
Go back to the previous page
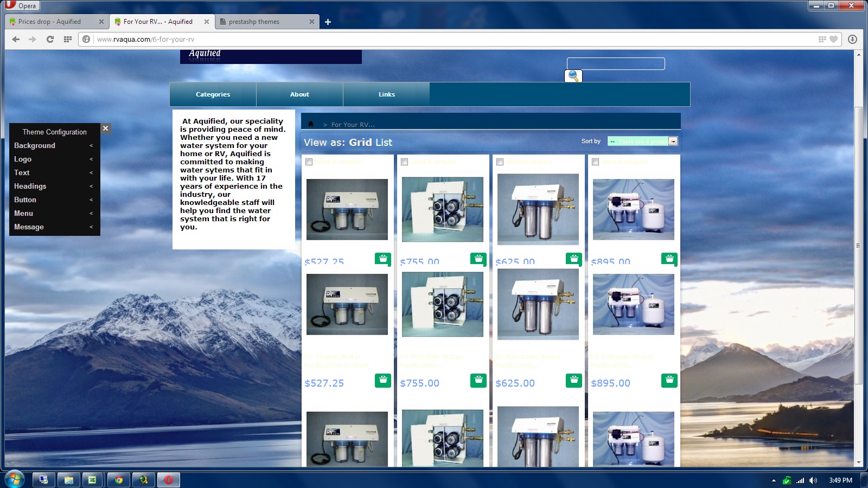pos(16,39)
